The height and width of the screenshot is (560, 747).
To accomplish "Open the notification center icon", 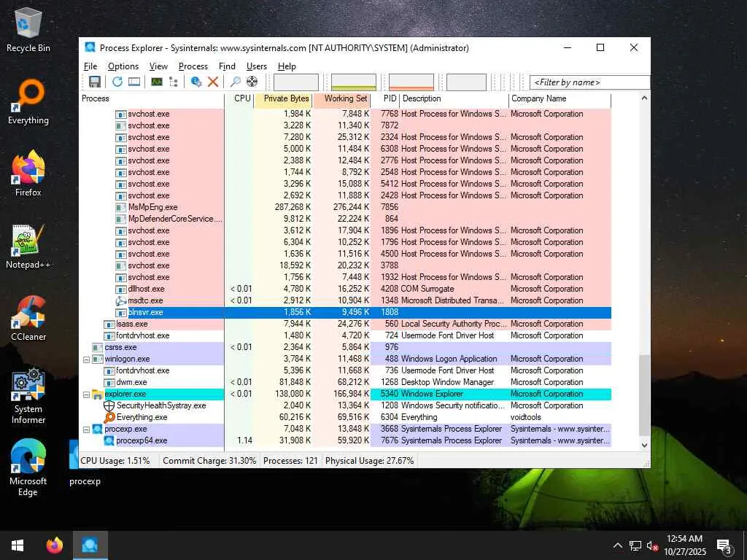I will pyautogui.click(x=724, y=546).
